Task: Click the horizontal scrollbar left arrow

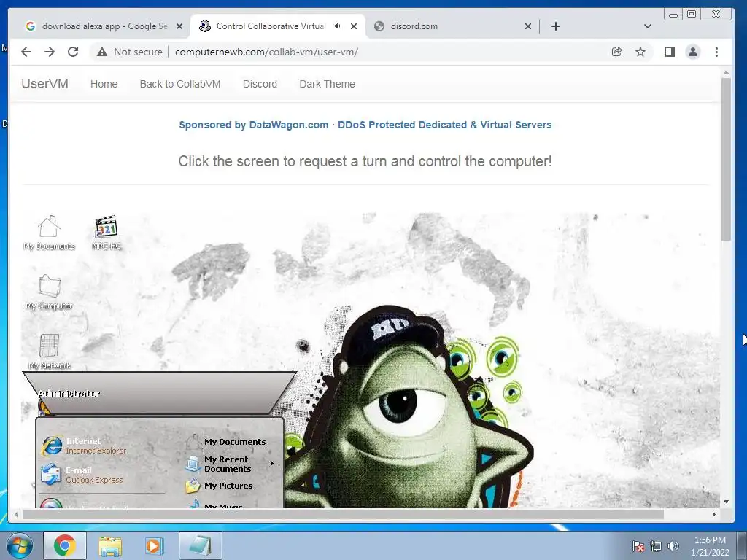Action: click(x=16, y=514)
